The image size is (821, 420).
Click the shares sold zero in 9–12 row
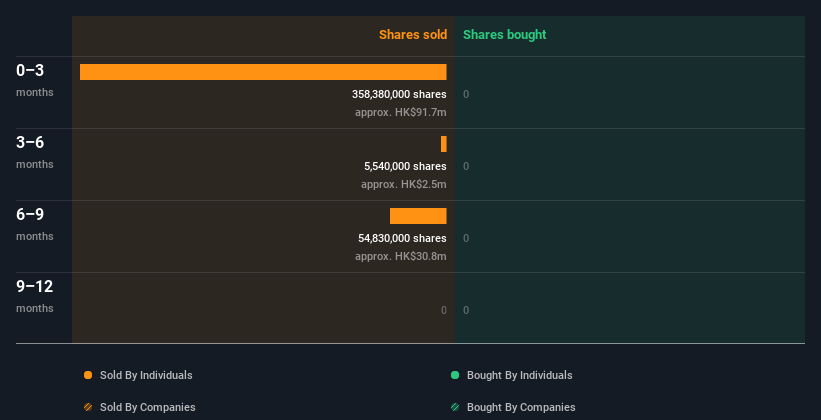pos(443,310)
